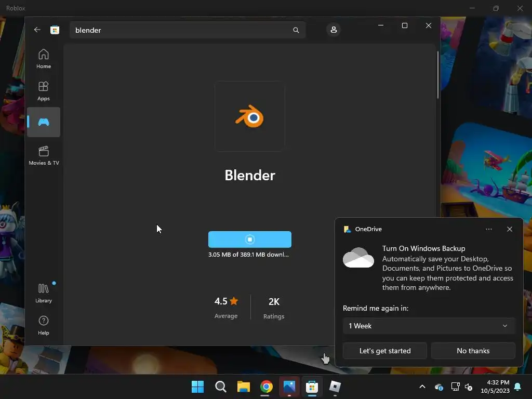Switch to Roblox taskbar icon
Screen dimensions: 532x399
[335, 387]
